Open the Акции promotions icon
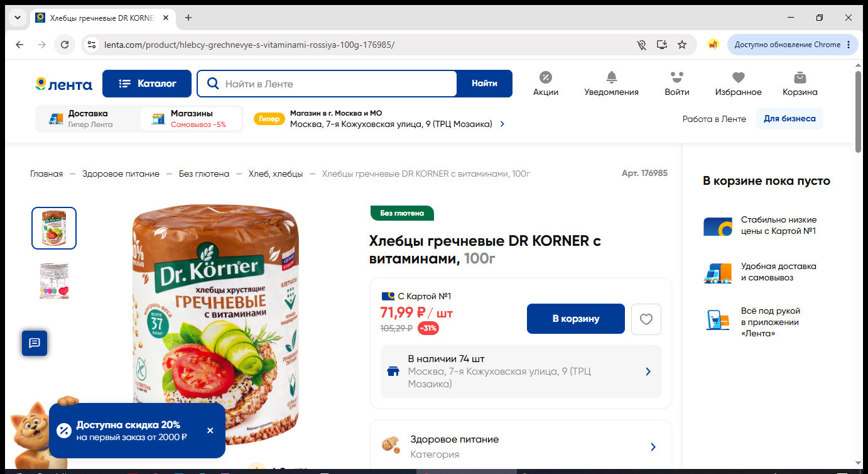 (546, 77)
